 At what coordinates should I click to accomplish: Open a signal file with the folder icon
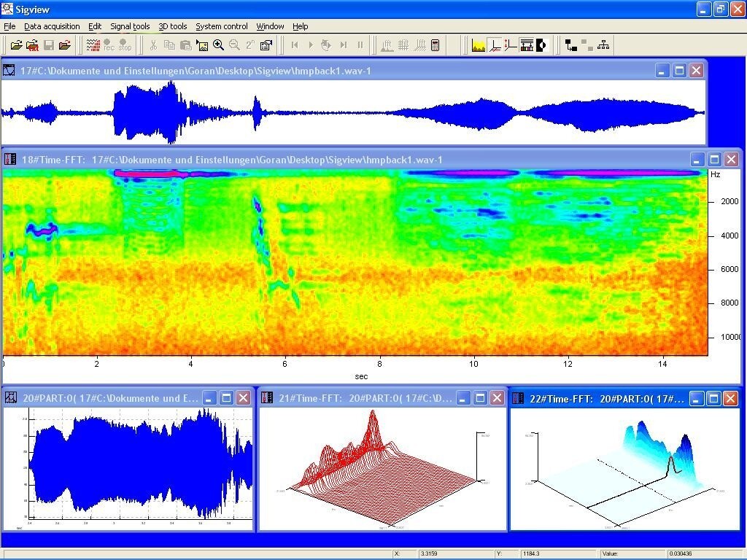click(x=16, y=45)
